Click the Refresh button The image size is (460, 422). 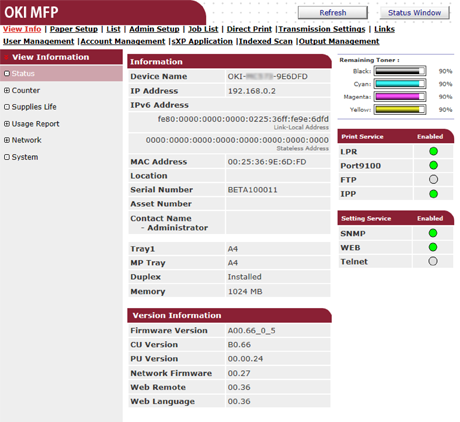coord(333,13)
